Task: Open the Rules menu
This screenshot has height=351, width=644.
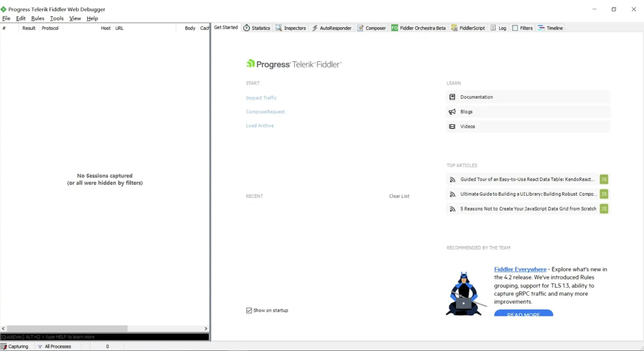Action: pyautogui.click(x=37, y=18)
